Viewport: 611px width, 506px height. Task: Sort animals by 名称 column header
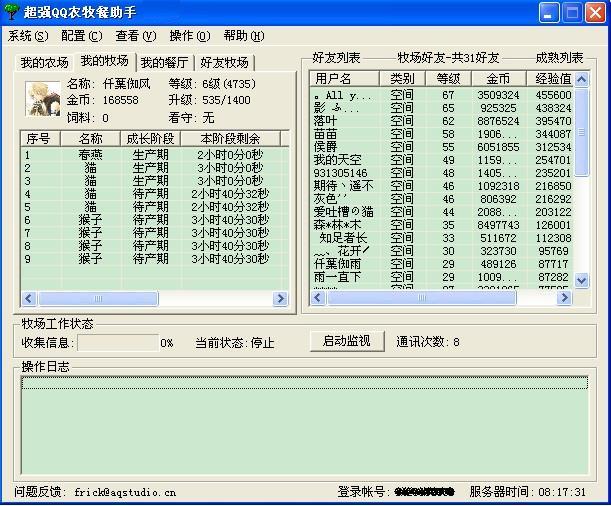(x=90, y=139)
